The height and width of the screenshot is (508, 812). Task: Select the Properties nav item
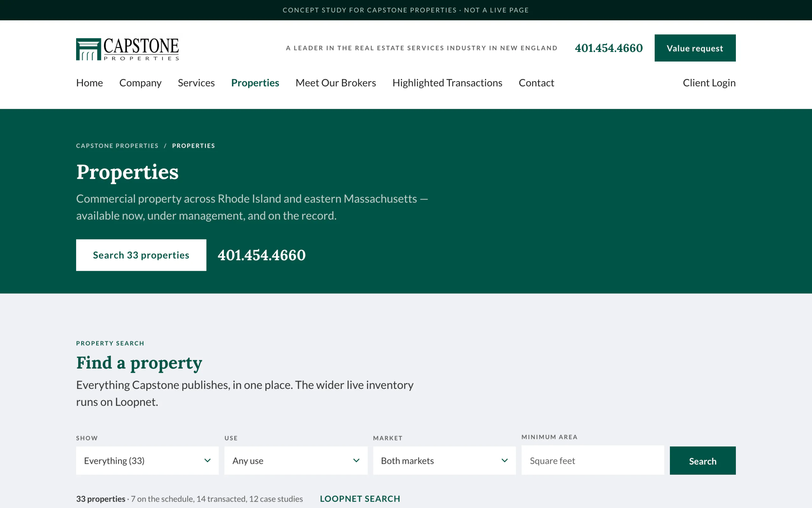pos(255,83)
